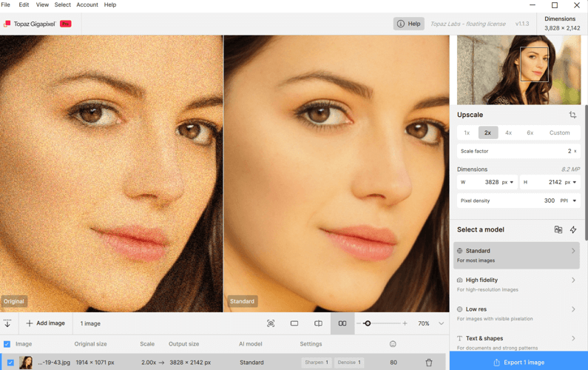The width and height of the screenshot is (588, 370).
Task: Open the model comparison icon
Action: [x=558, y=230]
